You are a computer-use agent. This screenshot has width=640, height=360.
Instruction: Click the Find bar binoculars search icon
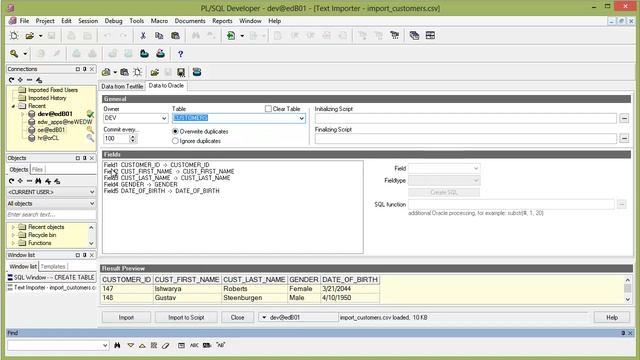tap(117, 345)
